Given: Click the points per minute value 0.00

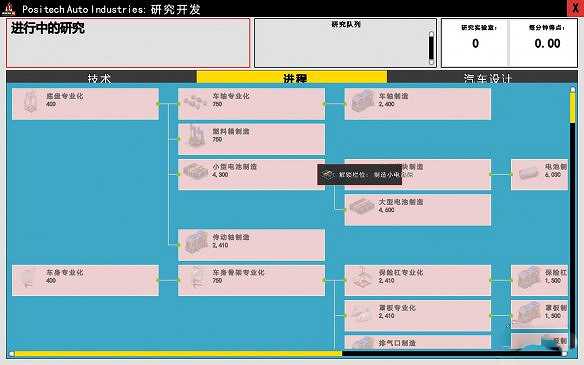Looking at the screenshot, I should coord(547,44).
